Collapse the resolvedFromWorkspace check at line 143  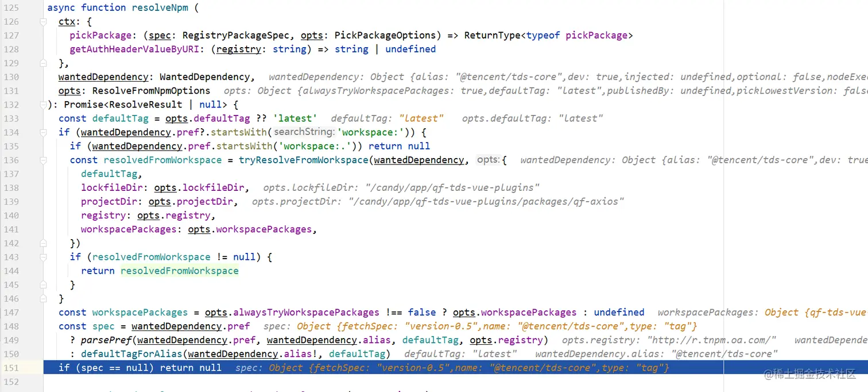43,257
